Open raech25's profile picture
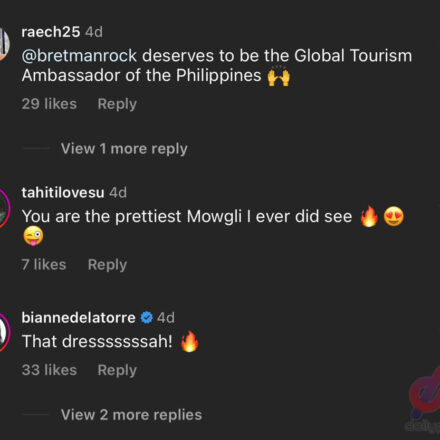 (4, 44)
